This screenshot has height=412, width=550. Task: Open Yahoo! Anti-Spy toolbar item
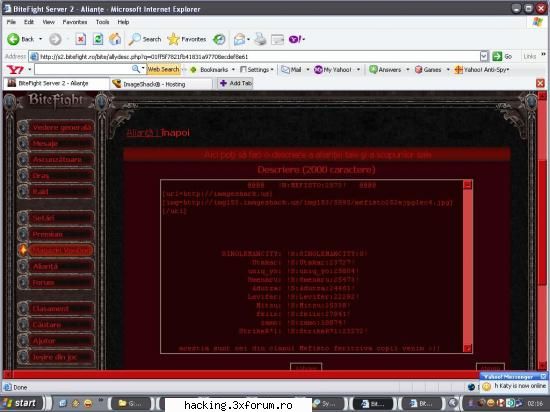click(x=482, y=69)
